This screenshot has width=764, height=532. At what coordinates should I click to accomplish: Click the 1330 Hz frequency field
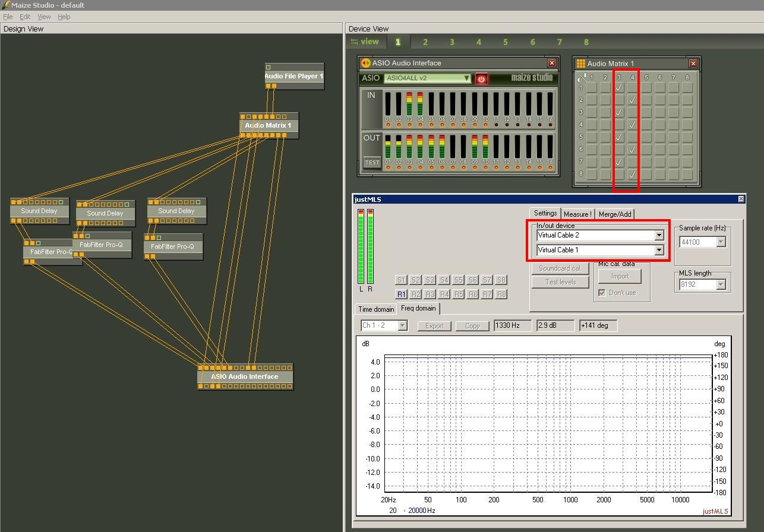click(513, 325)
